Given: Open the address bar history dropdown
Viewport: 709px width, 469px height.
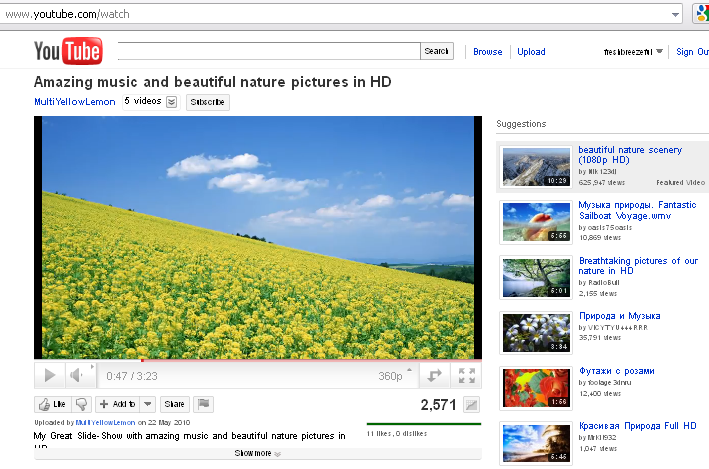Looking at the screenshot, I should tap(675, 14).
